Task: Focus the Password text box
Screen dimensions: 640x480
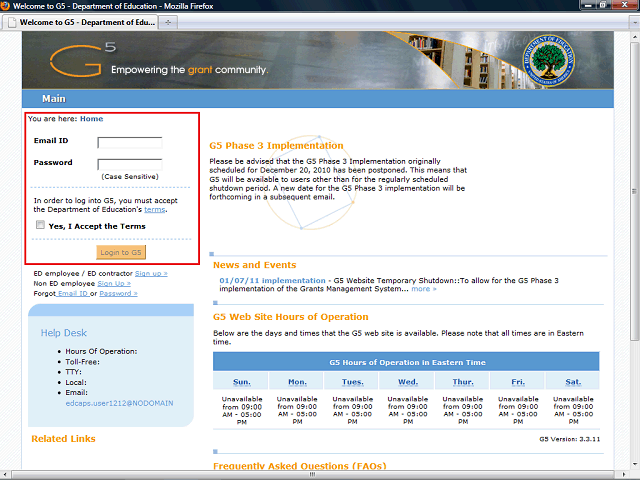Action: [129, 163]
